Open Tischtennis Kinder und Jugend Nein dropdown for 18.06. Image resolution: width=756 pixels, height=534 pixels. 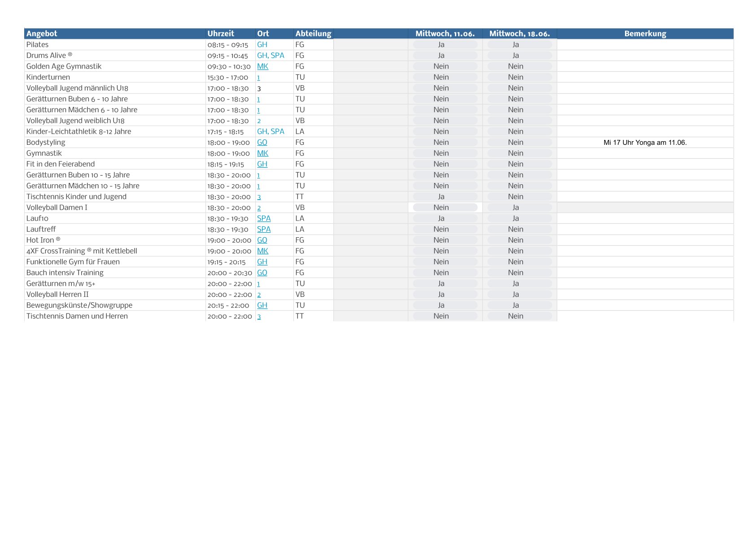click(520, 197)
